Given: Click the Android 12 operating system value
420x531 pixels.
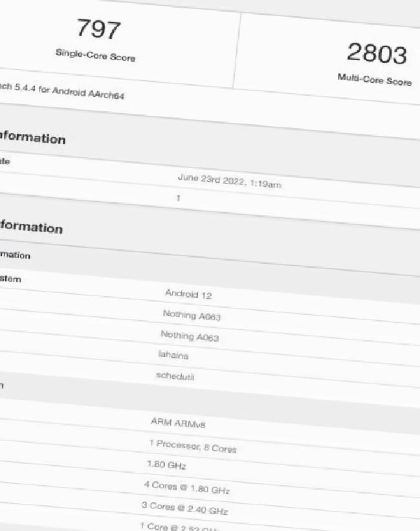Looking at the screenshot, I should pyautogui.click(x=188, y=294).
